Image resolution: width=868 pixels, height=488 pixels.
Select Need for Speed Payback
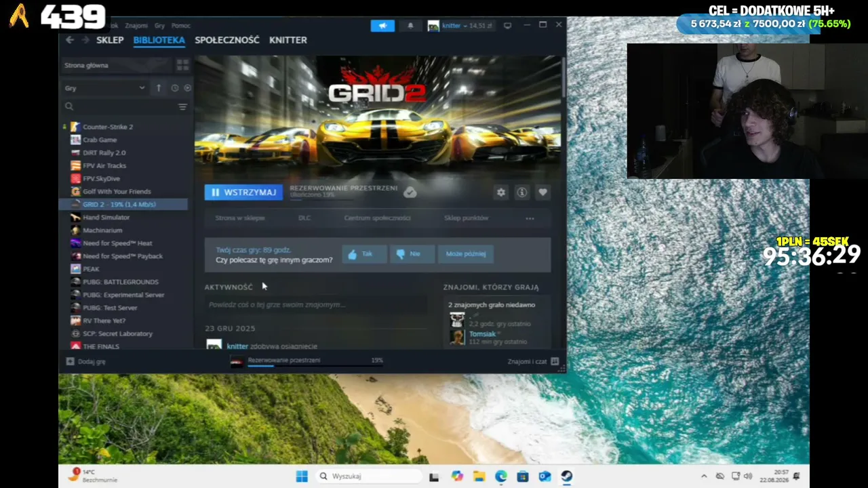(x=123, y=256)
